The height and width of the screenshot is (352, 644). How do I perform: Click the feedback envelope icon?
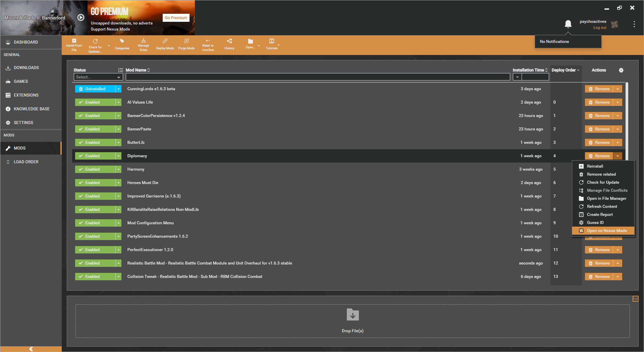(635, 299)
